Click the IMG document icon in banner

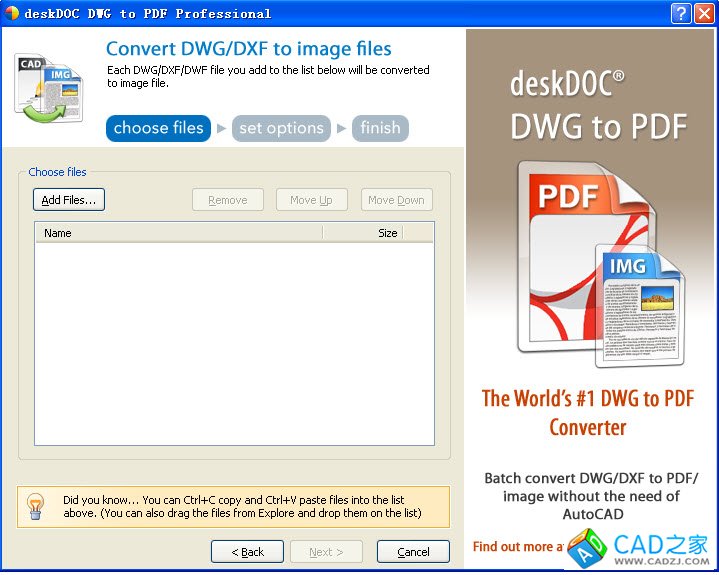click(x=640, y=305)
